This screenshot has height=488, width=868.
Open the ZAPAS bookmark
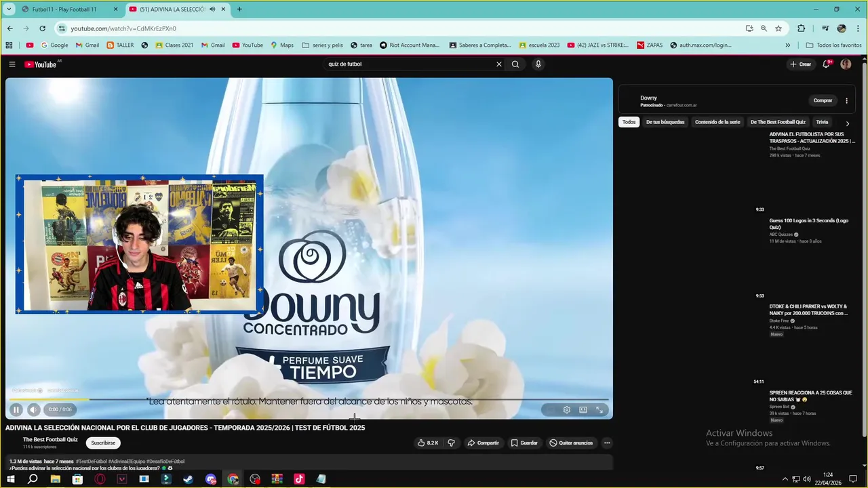coord(650,45)
